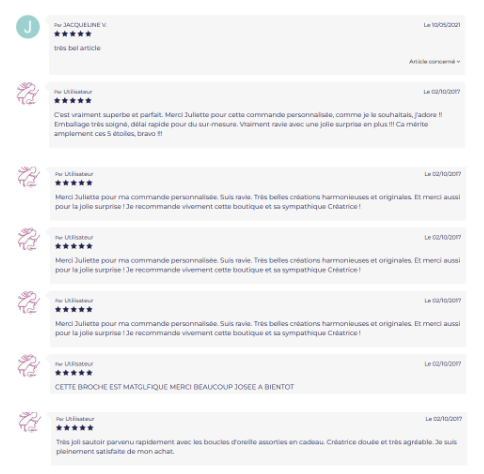This screenshot has width=484, height=474.
Task: Click the 'Utilisateur' name on the sautoir review
Action: point(80,419)
